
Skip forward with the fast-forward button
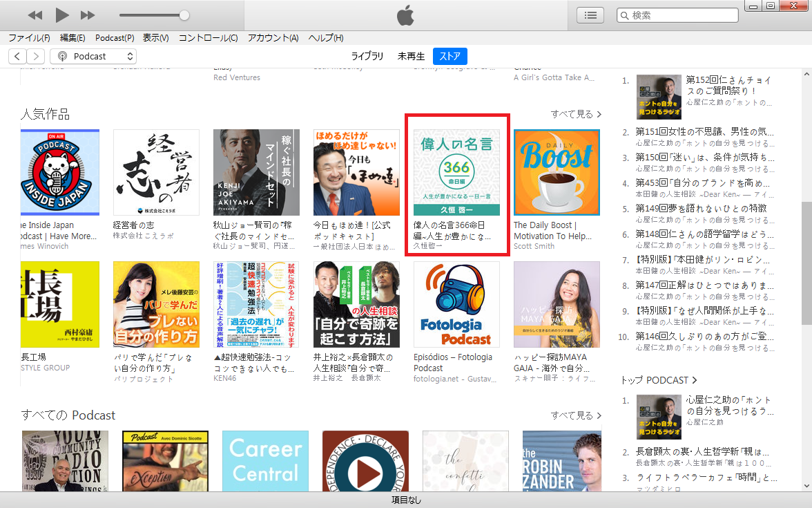(88, 15)
